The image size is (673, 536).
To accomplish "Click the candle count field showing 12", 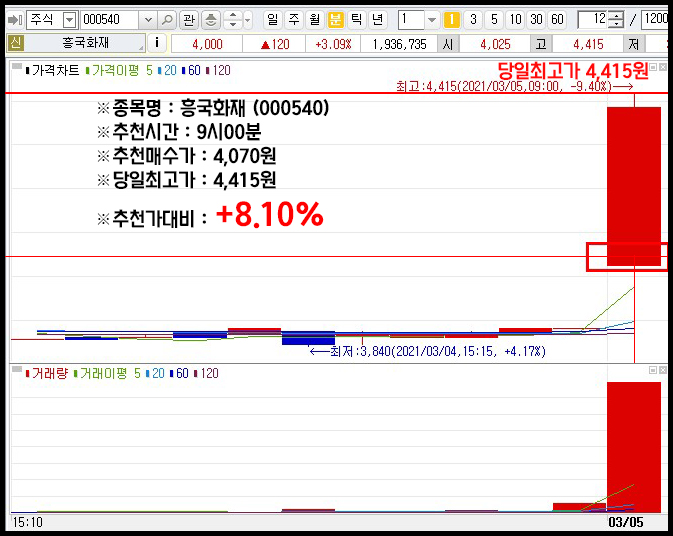I will click(x=593, y=20).
